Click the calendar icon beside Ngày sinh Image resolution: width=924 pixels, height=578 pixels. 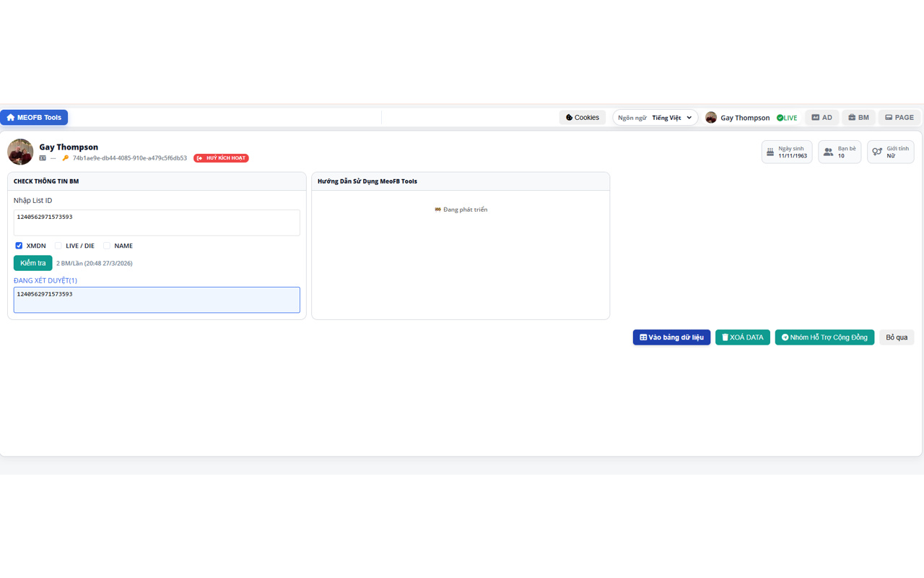(771, 151)
